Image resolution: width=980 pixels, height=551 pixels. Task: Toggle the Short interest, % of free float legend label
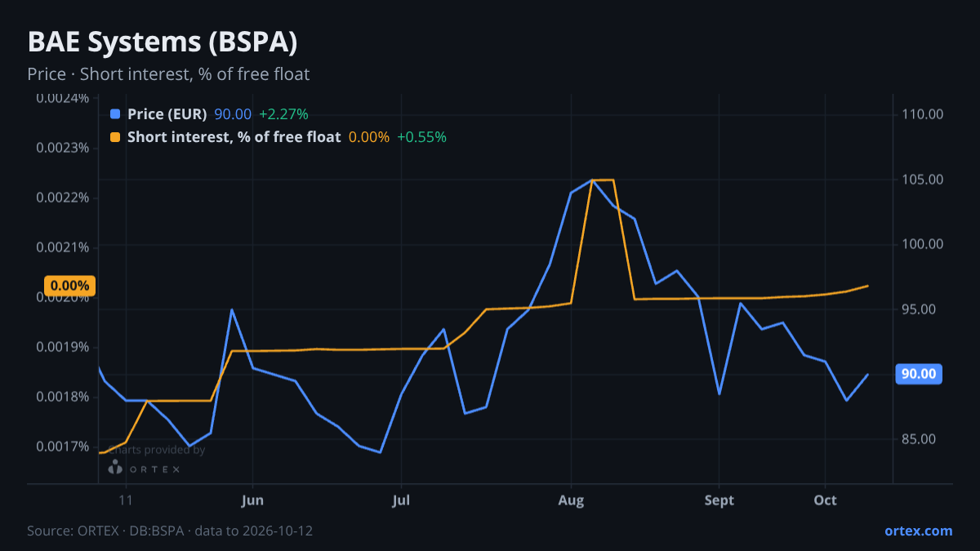click(x=234, y=137)
